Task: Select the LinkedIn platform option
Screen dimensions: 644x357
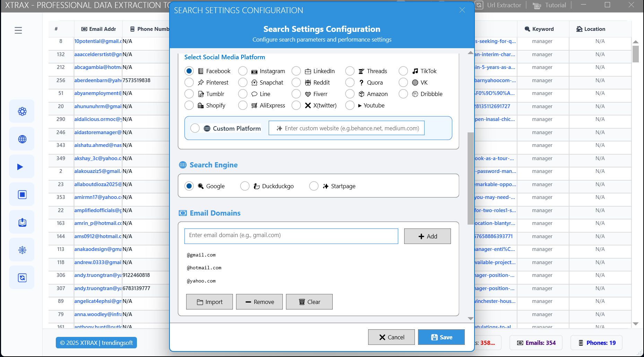Action: (x=296, y=71)
